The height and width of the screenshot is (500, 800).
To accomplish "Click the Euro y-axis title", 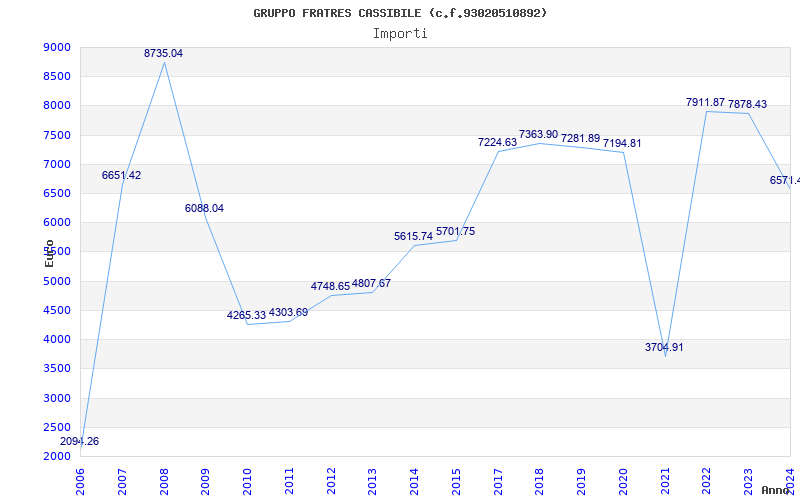I will pyautogui.click(x=49, y=254).
